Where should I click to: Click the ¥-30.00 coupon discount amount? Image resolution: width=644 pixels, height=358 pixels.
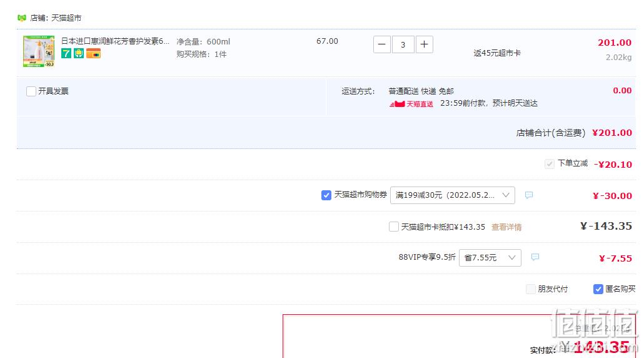612,196
